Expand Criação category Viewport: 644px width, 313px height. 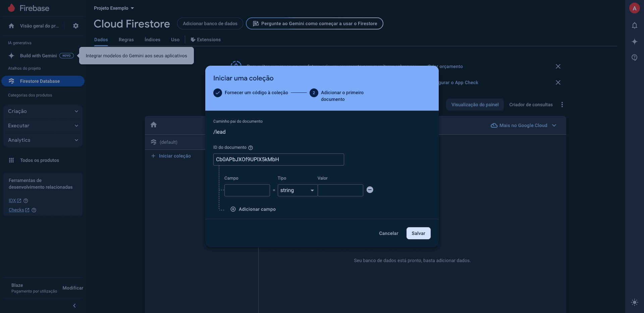click(x=43, y=111)
